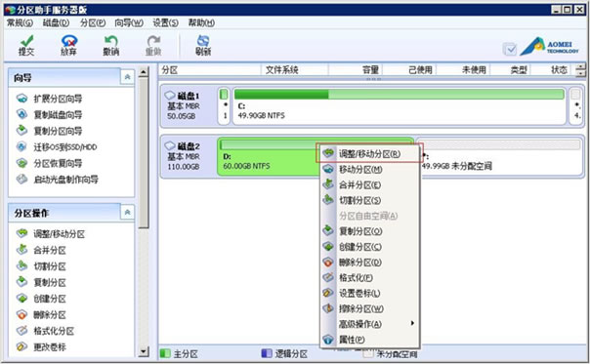Open 扩展分区向导 in the wizard panel
Screen dimensions: 590x364
(x=49, y=99)
